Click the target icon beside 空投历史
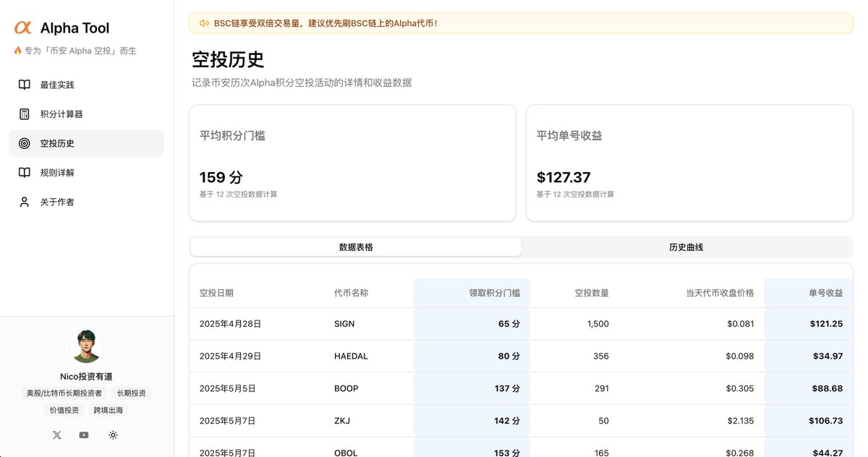868x457 pixels. click(x=25, y=143)
